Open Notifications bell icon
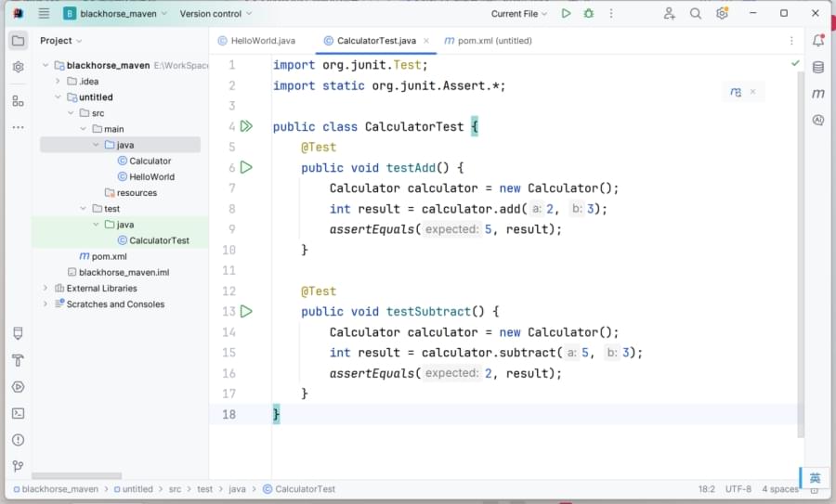836x504 pixels. [x=818, y=41]
